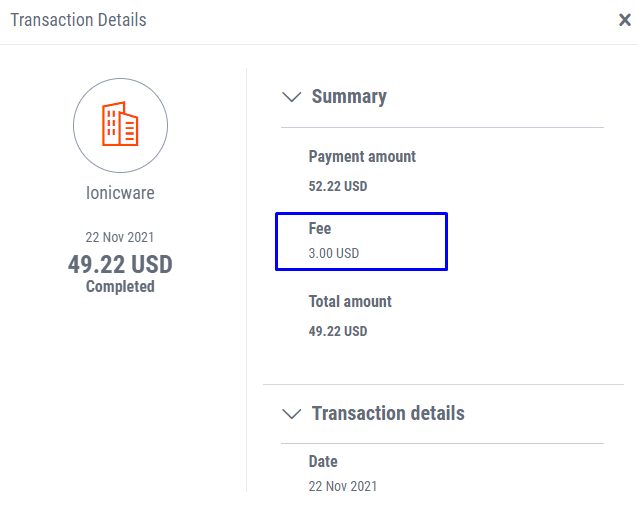Click the Fee label
The height and width of the screenshot is (513, 638).
tap(320, 229)
